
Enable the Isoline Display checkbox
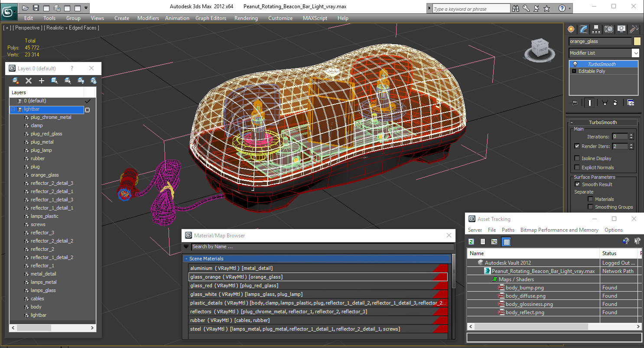pyautogui.click(x=577, y=158)
